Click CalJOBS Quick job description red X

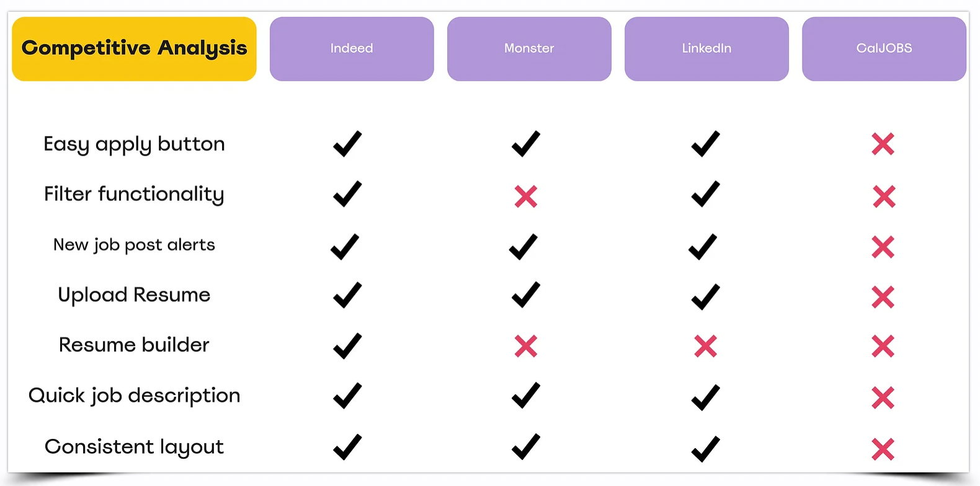(x=883, y=397)
